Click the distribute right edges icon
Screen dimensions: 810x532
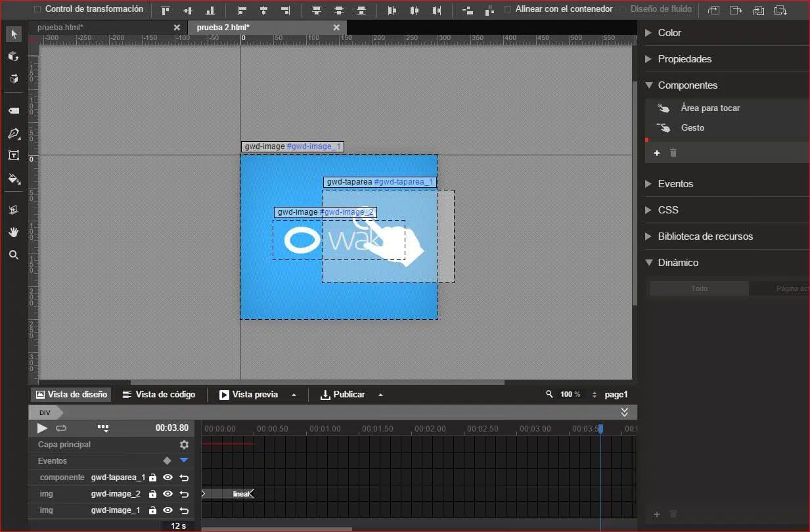437,11
